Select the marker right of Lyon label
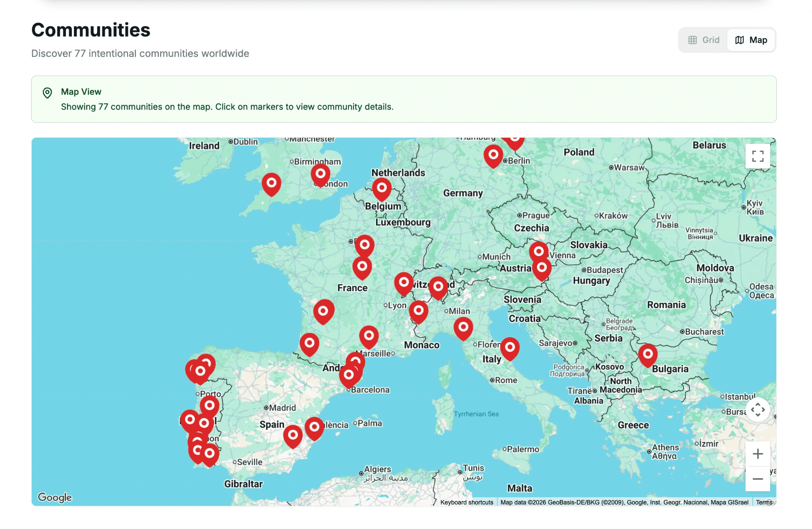The height and width of the screenshot is (529, 812). tap(419, 312)
